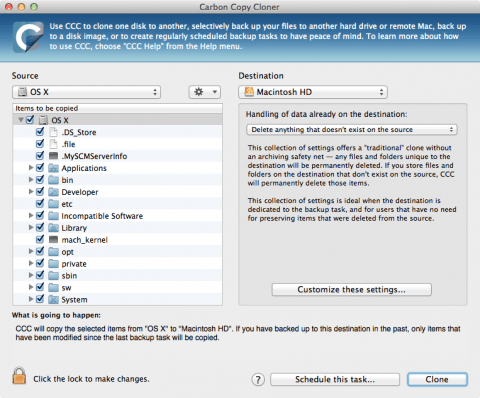This screenshot has width=480, height=398.
Task: Click the Clone button
Action: pos(437,379)
